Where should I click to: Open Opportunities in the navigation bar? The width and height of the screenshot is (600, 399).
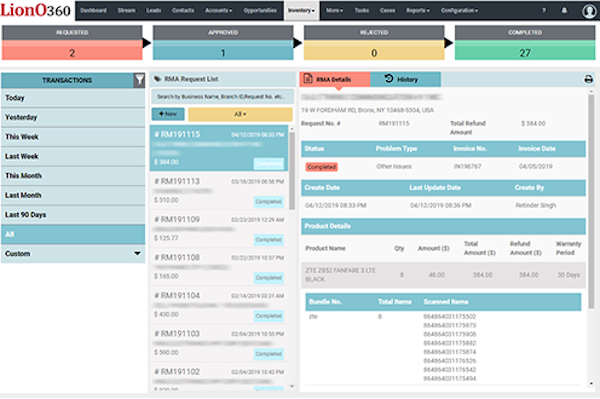click(x=260, y=10)
